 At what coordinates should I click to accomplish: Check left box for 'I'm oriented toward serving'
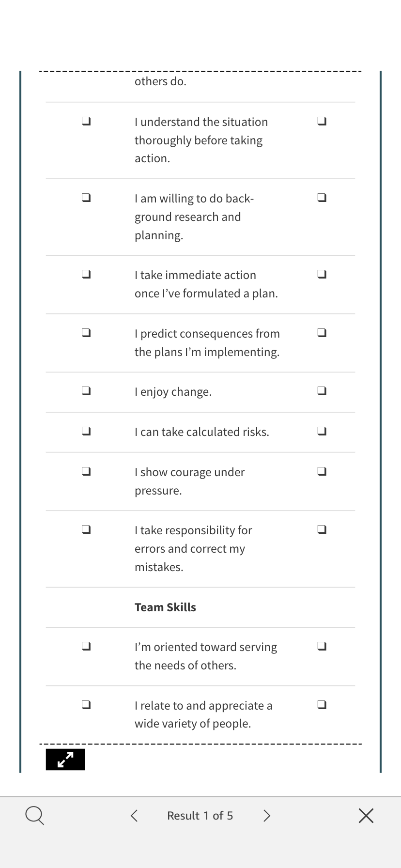pos(86,646)
